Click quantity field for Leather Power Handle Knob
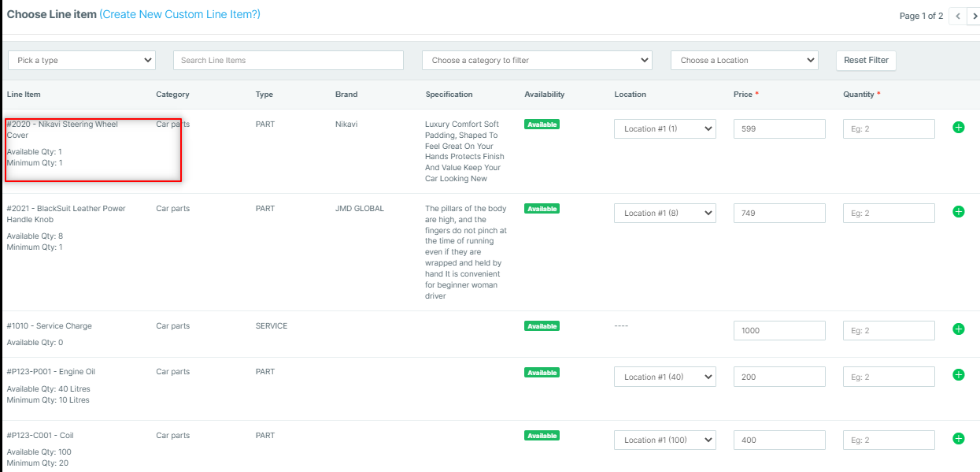The height and width of the screenshot is (472, 980). [x=889, y=213]
